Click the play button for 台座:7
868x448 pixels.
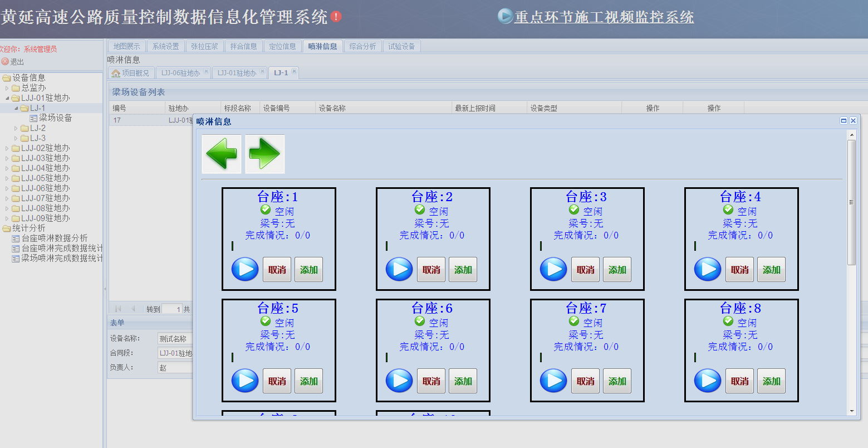(553, 381)
